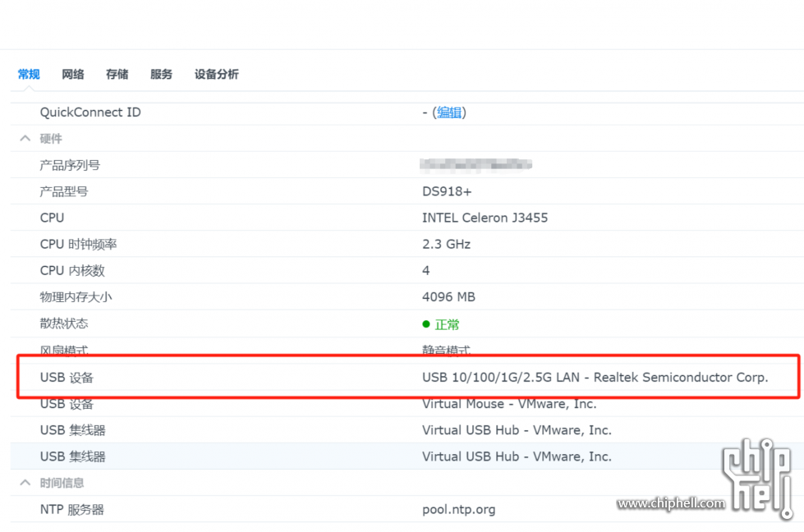Collapse the 硬件 section
The height and width of the screenshot is (532, 804).
click(25, 139)
